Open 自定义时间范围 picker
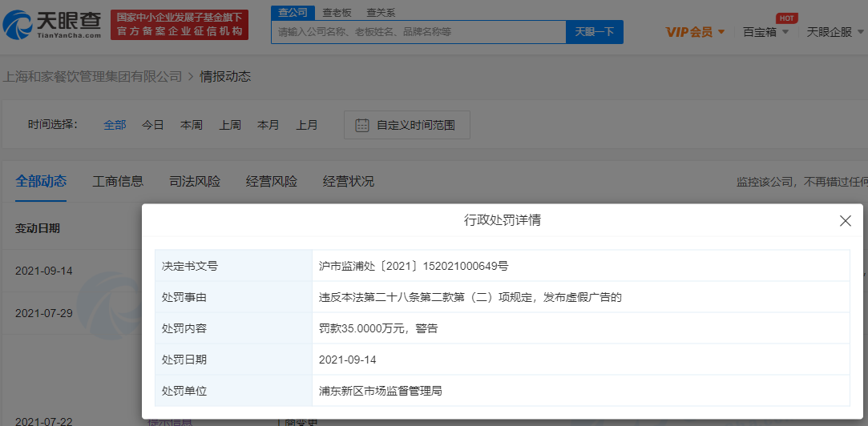The height and width of the screenshot is (426, 868). pyautogui.click(x=407, y=125)
